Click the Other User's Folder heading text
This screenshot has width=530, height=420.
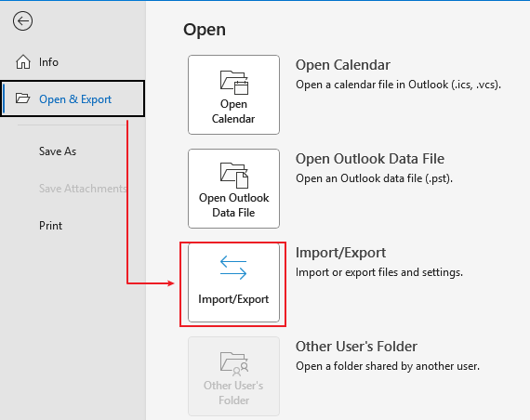[356, 347]
